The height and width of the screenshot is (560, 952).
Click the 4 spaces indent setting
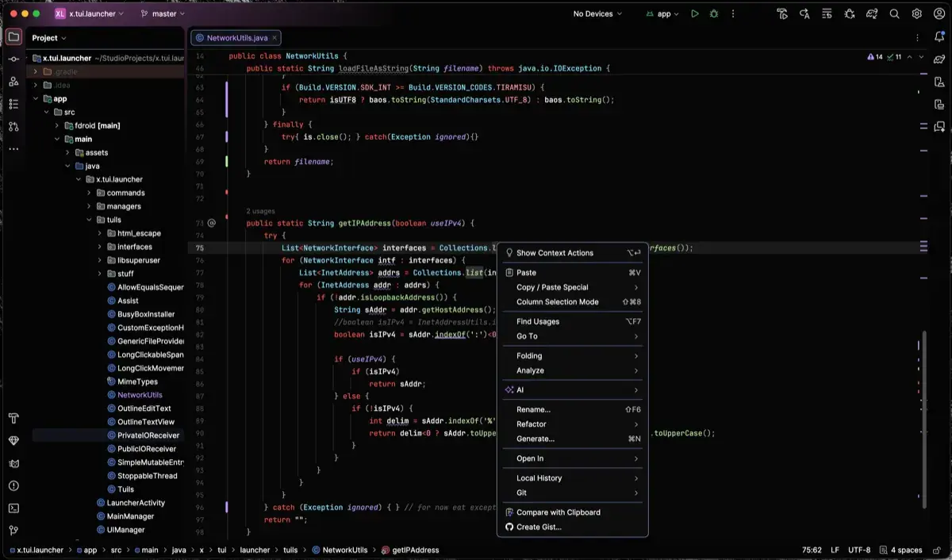point(901,550)
